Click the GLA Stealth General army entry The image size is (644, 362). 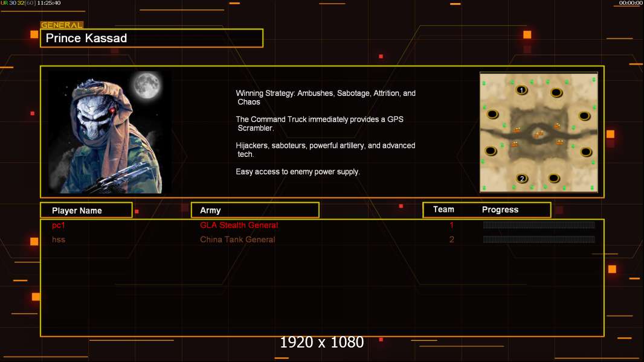point(239,225)
